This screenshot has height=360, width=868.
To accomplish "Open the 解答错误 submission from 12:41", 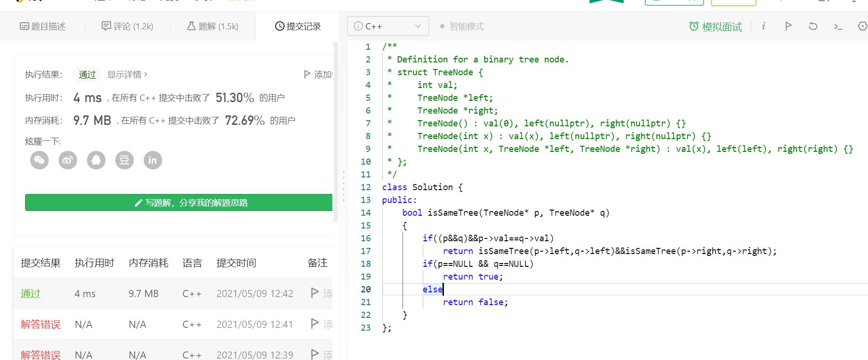I will pyautogui.click(x=41, y=324).
